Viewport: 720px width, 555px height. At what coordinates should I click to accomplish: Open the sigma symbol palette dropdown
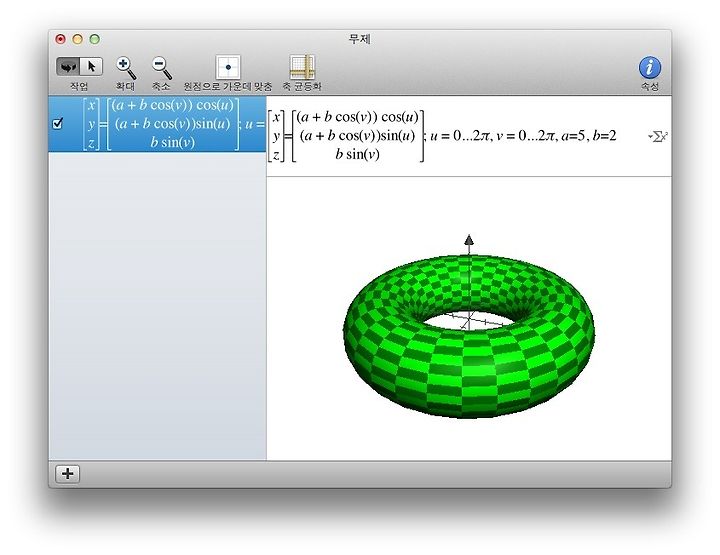pos(658,136)
